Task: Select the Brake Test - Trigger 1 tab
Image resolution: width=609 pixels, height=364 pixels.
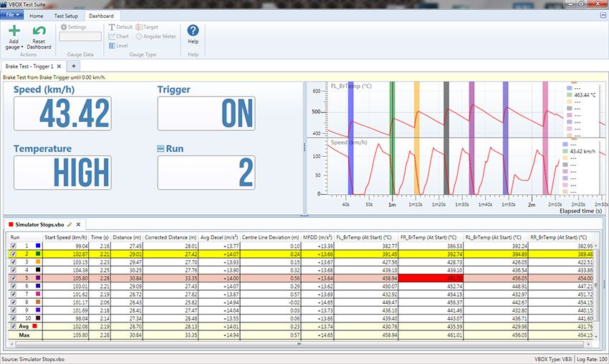Action: (29, 66)
